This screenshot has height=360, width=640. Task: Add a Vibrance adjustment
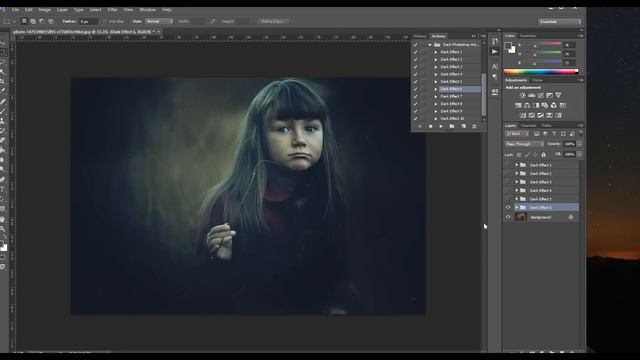(558, 95)
